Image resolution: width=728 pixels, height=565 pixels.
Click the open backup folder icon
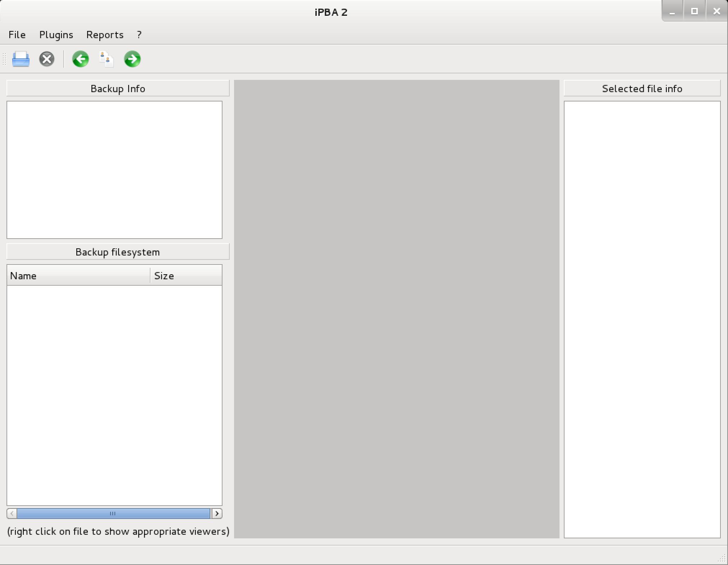pyautogui.click(x=21, y=59)
